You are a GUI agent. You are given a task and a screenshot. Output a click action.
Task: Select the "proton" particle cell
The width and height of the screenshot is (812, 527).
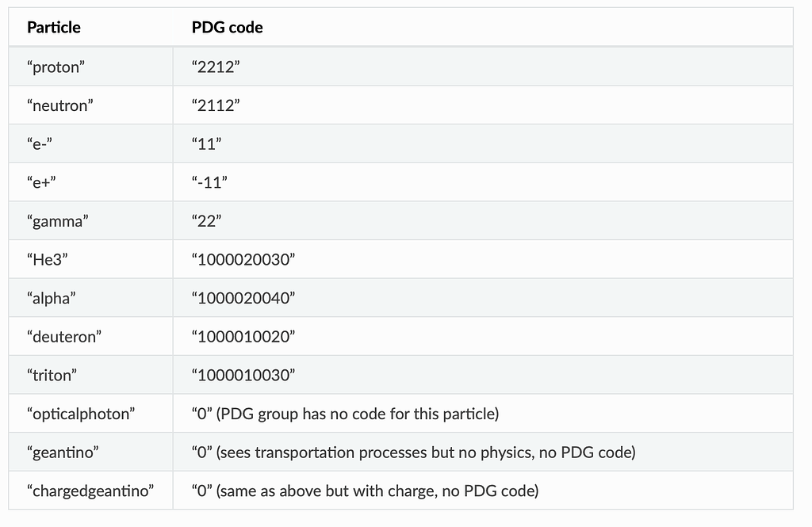coord(56,67)
